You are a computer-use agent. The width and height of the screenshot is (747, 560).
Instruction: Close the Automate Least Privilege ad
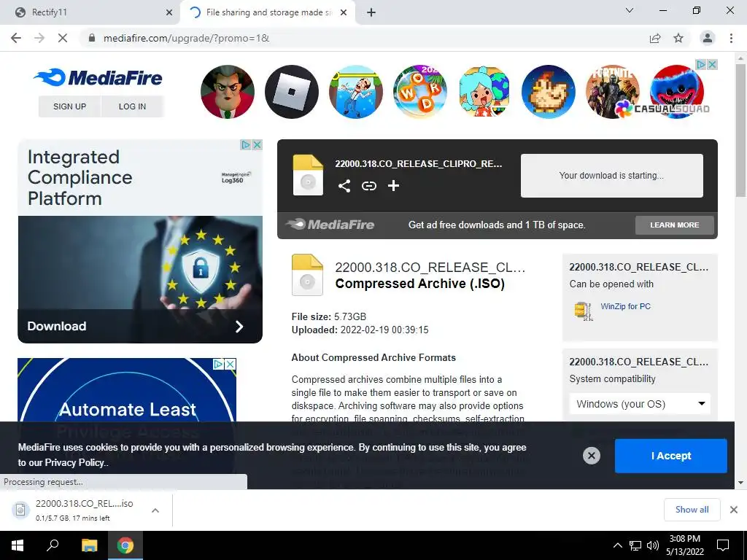click(231, 364)
